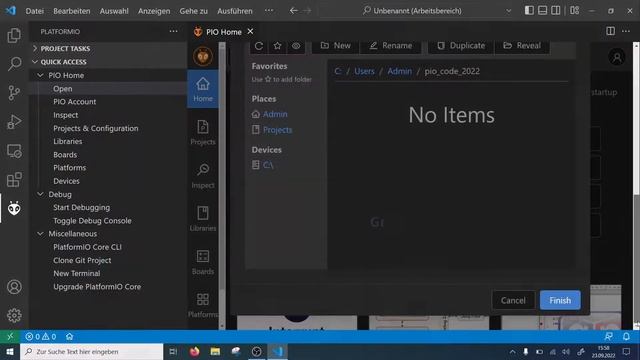Open the Ausführen menu
This screenshot has width=640, height=360.
coord(235,11)
